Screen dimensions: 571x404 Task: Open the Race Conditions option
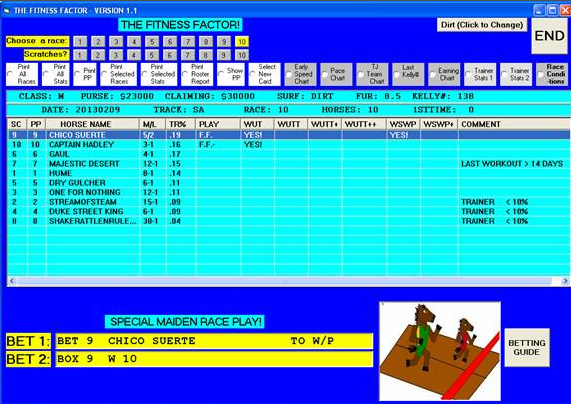pyautogui.click(x=553, y=74)
